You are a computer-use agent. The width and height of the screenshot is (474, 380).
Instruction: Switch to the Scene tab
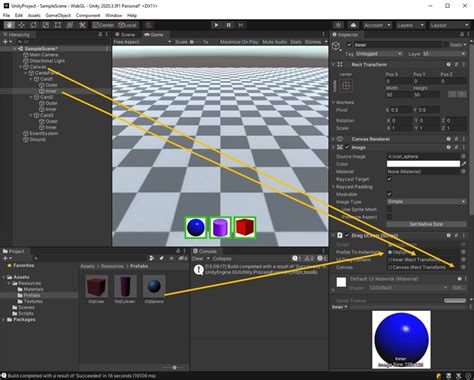click(125, 34)
